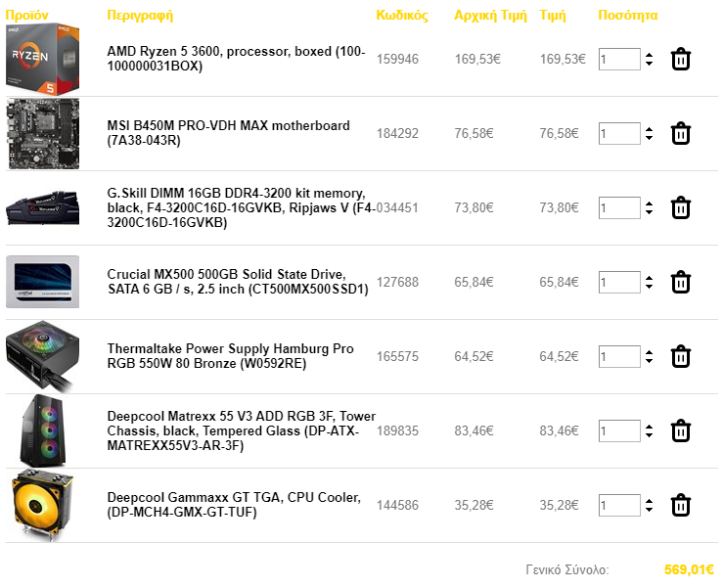
Task: Click the grand total 569,01€
Action: pyautogui.click(x=689, y=569)
